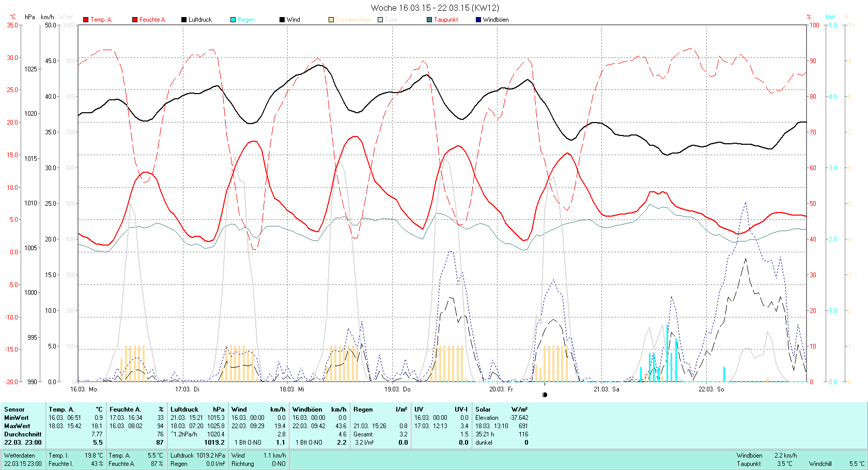Click the '19.03. Do' date label
868x470 pixels.
tap(397, 389)
